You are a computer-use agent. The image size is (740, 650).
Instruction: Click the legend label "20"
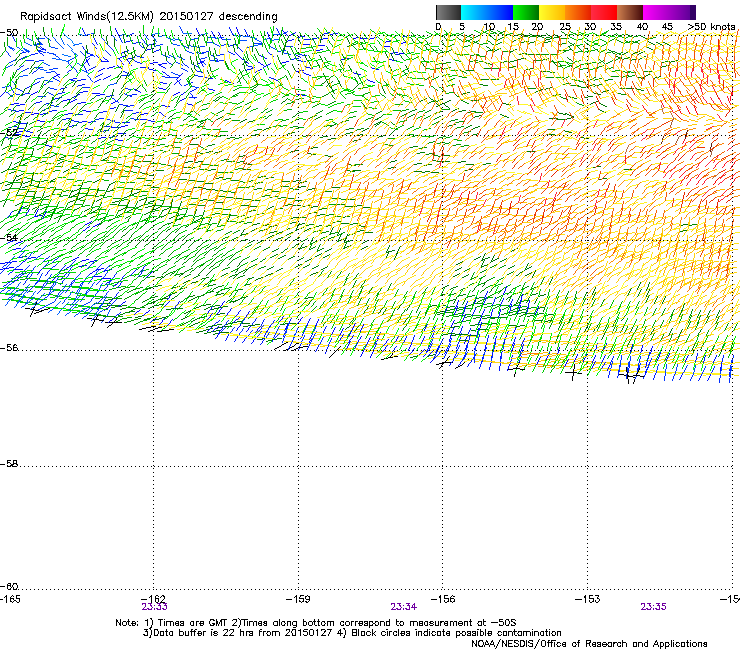point(537,27)
